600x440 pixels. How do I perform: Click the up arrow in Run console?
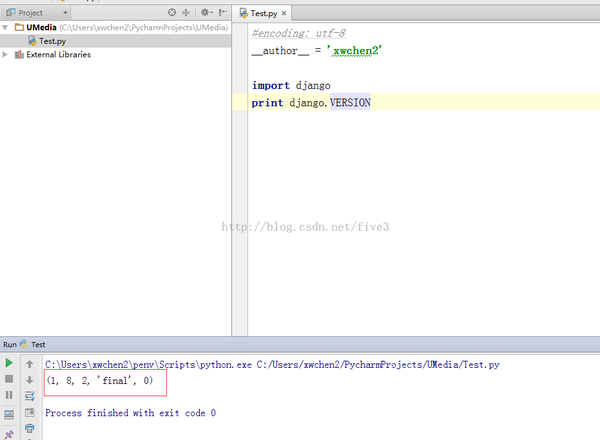click(x=29, y=364)
